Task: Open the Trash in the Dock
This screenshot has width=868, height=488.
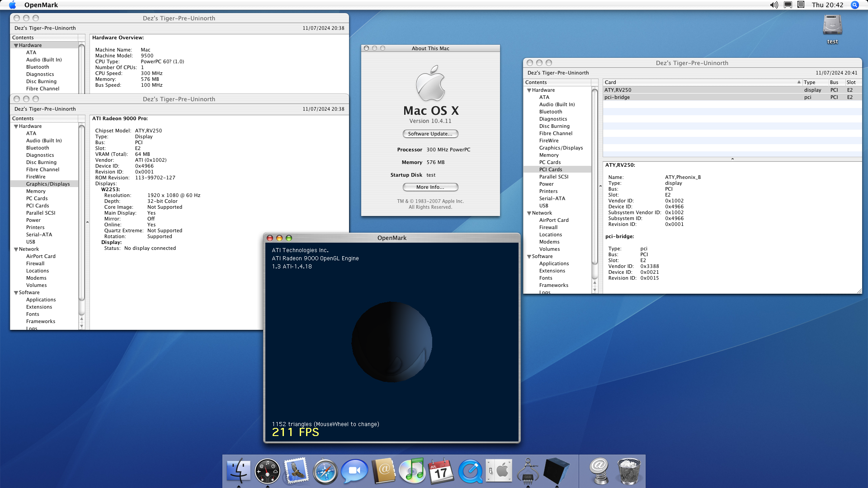Action: click(x=629, y=471)
